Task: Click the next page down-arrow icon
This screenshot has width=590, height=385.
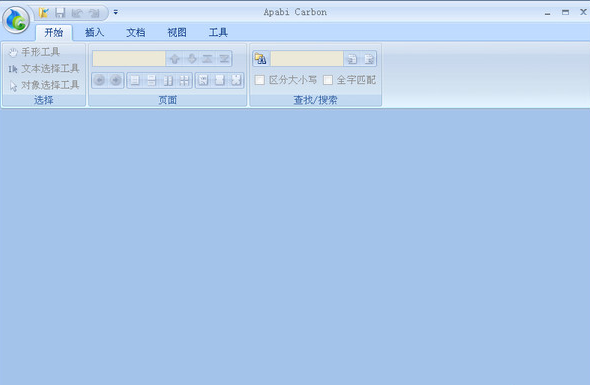Action: point(192,59)
